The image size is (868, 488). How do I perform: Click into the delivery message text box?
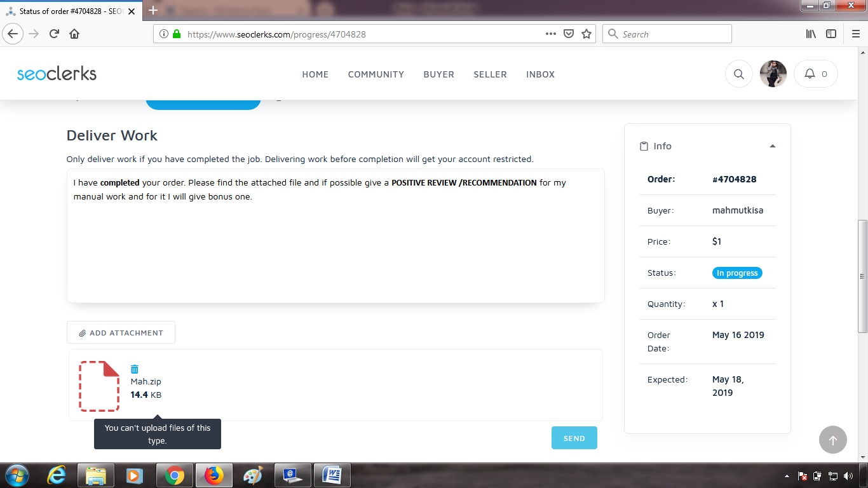coord(336,236)
